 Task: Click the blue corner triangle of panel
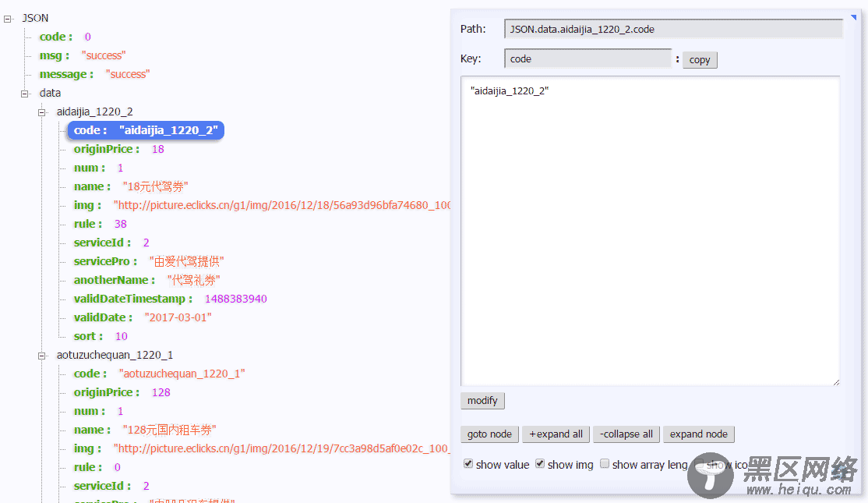click(854, 18)
